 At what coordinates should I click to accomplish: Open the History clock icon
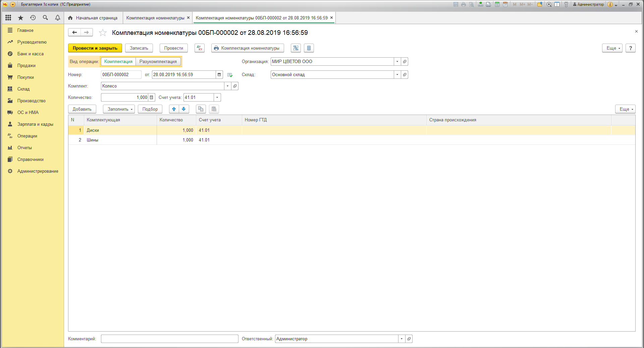tap(33, 18)
